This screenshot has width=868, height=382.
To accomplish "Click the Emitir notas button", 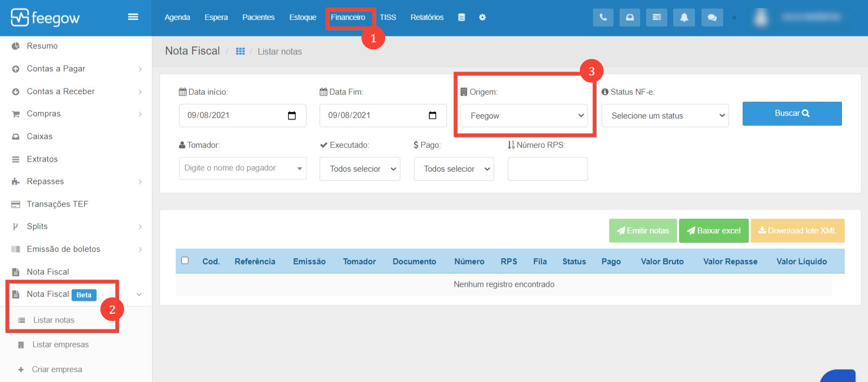I will pyautogui.click(x=643, y=231).
